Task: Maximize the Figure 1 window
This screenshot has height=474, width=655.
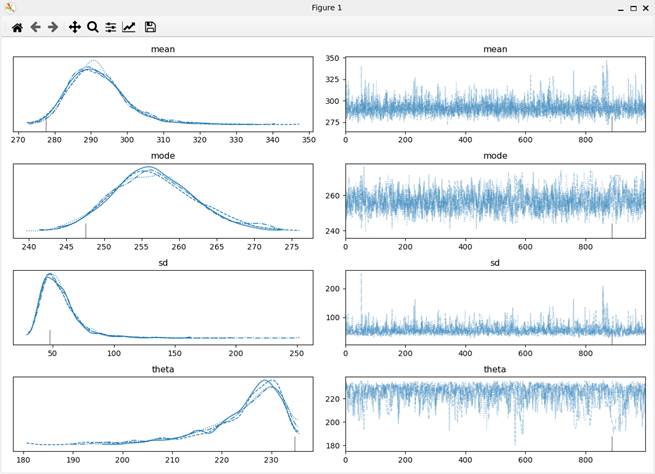Action: 632,8
